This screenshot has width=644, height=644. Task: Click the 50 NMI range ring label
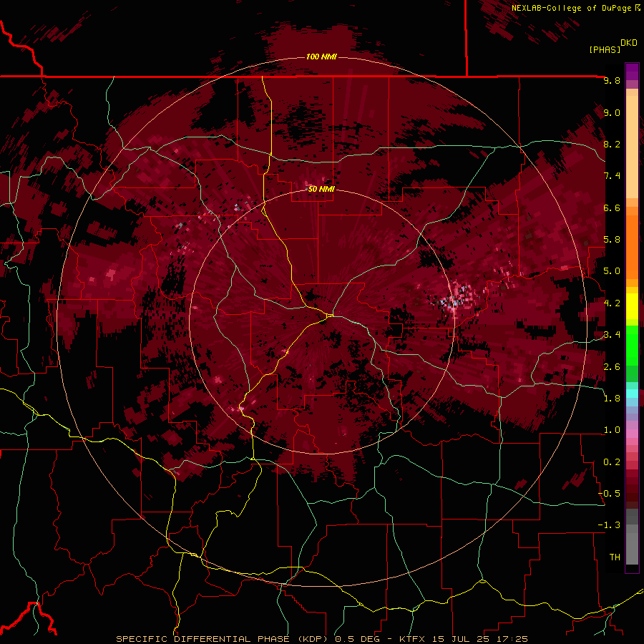(x=321, y=189)
